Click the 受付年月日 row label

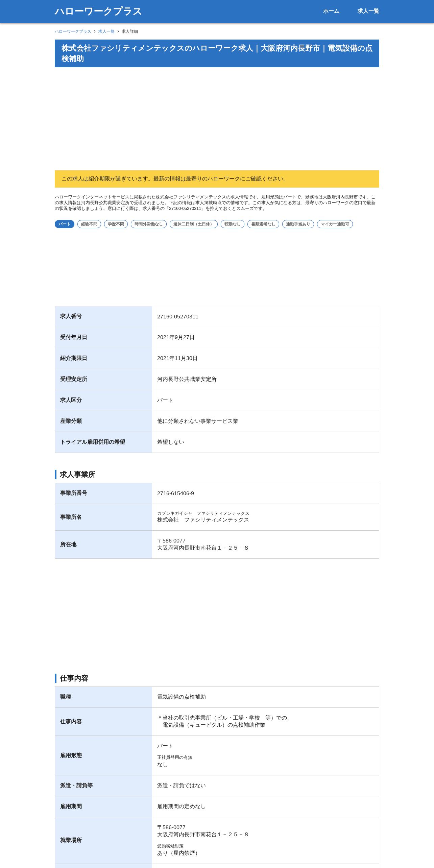click(x=74, y=337)
